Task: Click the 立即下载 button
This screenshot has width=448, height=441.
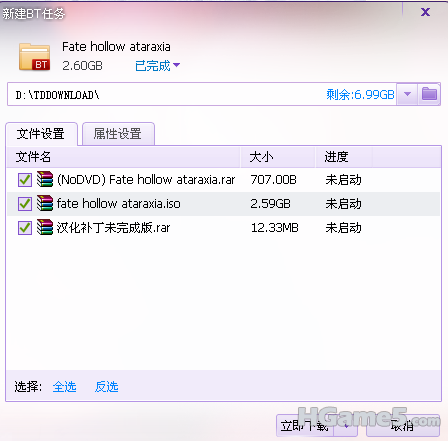Action: 305,426
